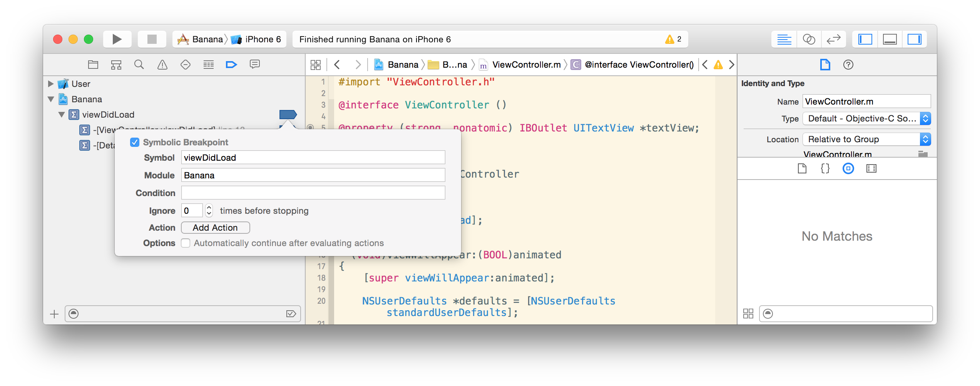Open the Location dropdown Relative to Group

[x=866, y=139]
